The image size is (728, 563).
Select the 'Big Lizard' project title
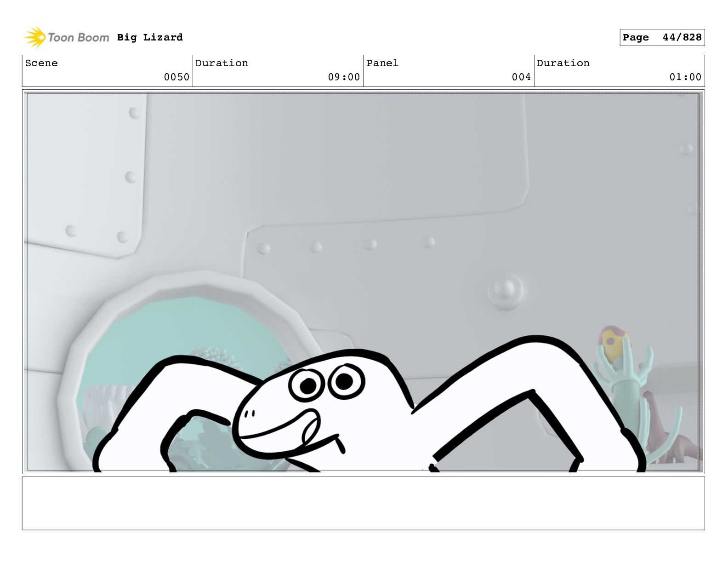click(150, 37)
